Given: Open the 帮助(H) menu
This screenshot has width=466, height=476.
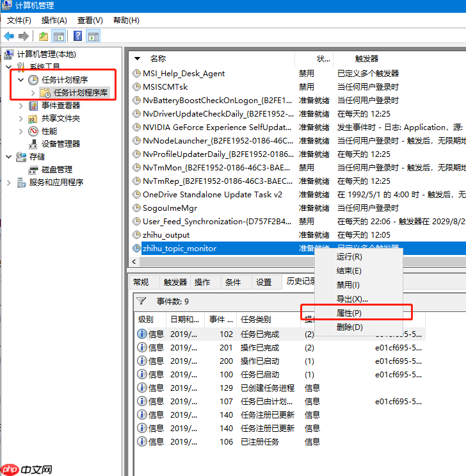Looking at the screenshot, I should click(126, 21).
